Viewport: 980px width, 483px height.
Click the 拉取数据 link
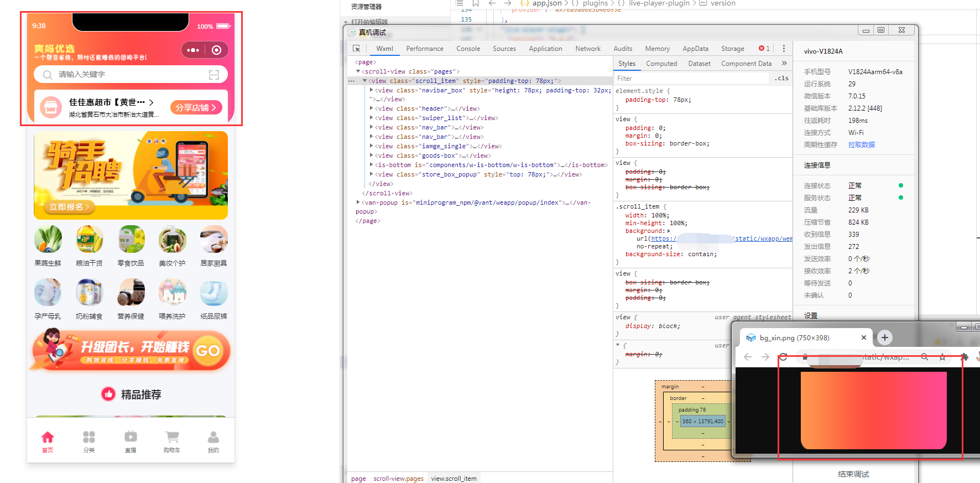[861, 145]
